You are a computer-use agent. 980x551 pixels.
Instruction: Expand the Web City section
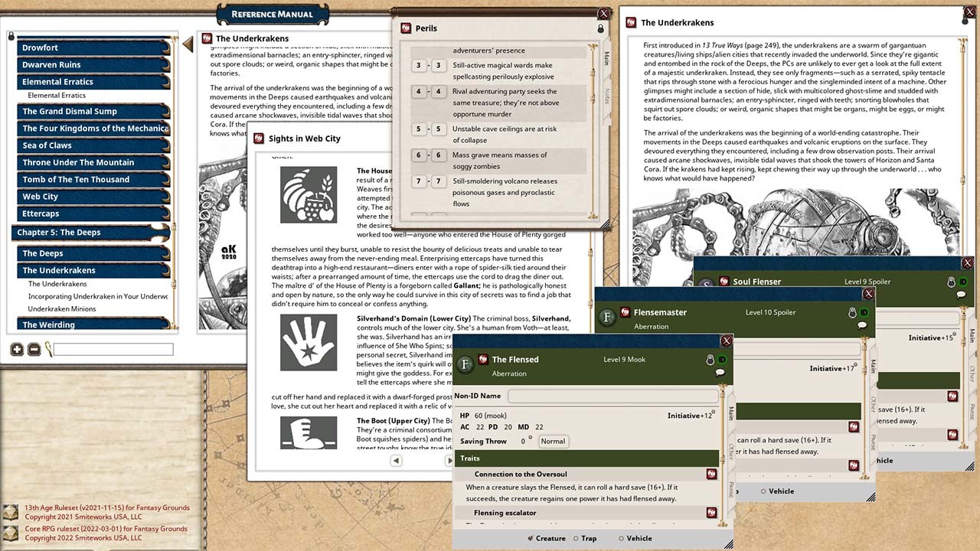93,197
